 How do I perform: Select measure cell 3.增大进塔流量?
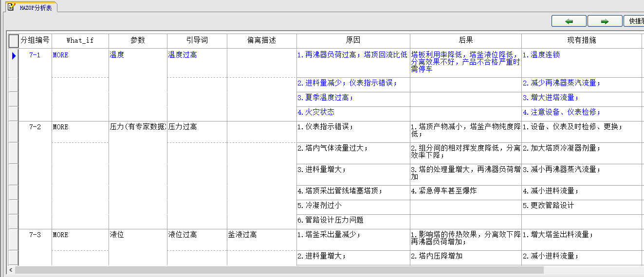click(x=582, y=99)
